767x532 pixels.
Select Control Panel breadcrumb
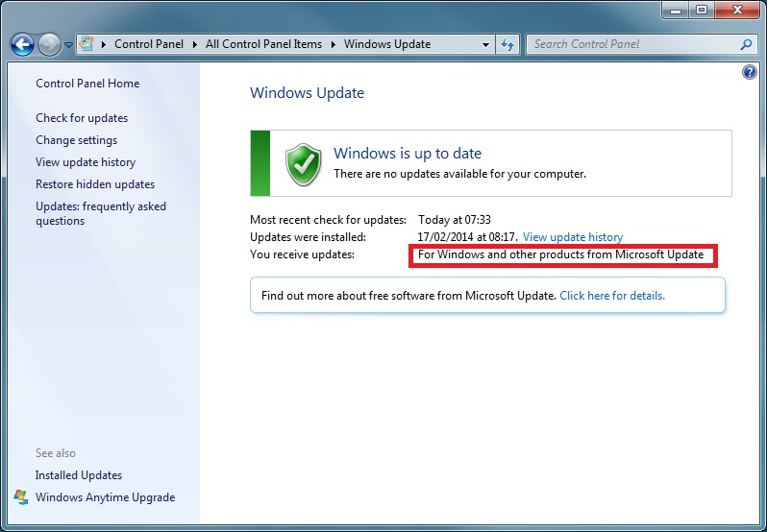pyautogui.click(x=149, y=44)
